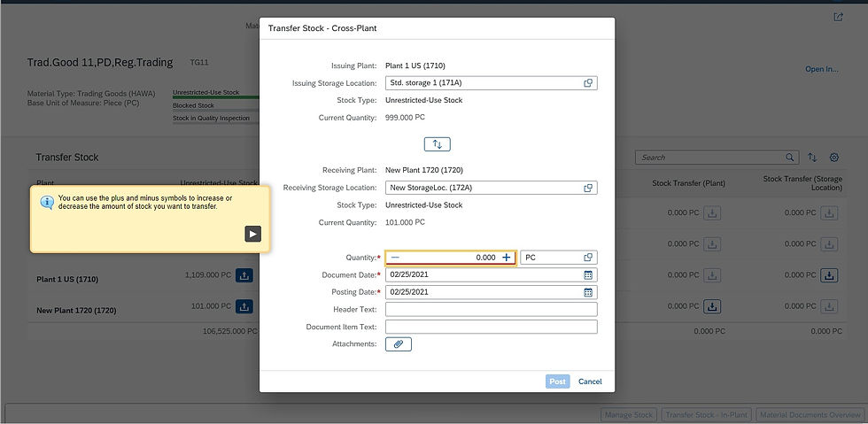Click the Header Text field
Image resolution: width=868 pixels, height=424 pixels.
coord(491,310)
